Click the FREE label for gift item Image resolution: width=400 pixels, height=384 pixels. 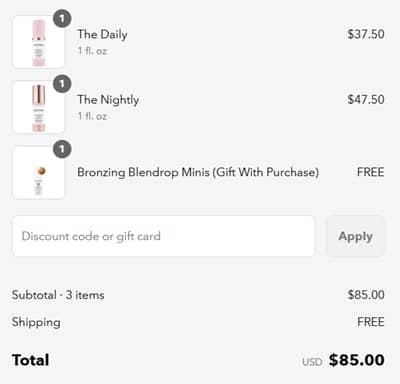coord(371,172)
